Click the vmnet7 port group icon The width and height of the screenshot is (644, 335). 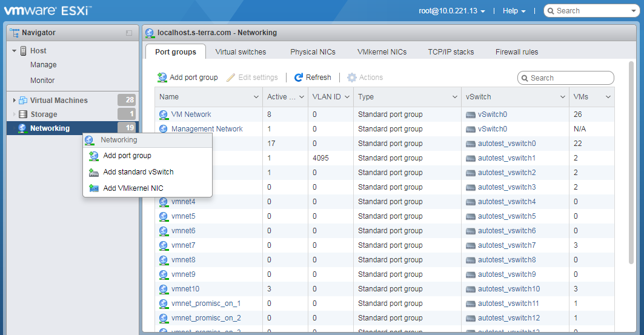point(164,245)
